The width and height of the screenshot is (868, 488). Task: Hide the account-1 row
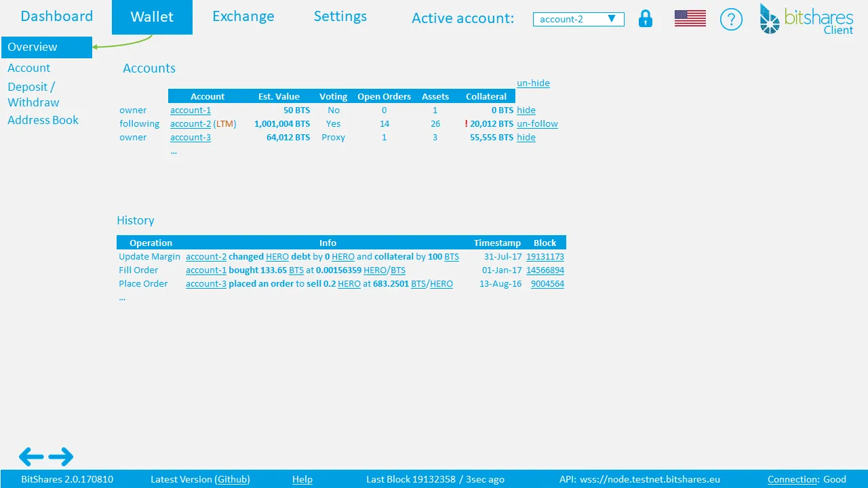pyautogui.click(x=526, y=110)
